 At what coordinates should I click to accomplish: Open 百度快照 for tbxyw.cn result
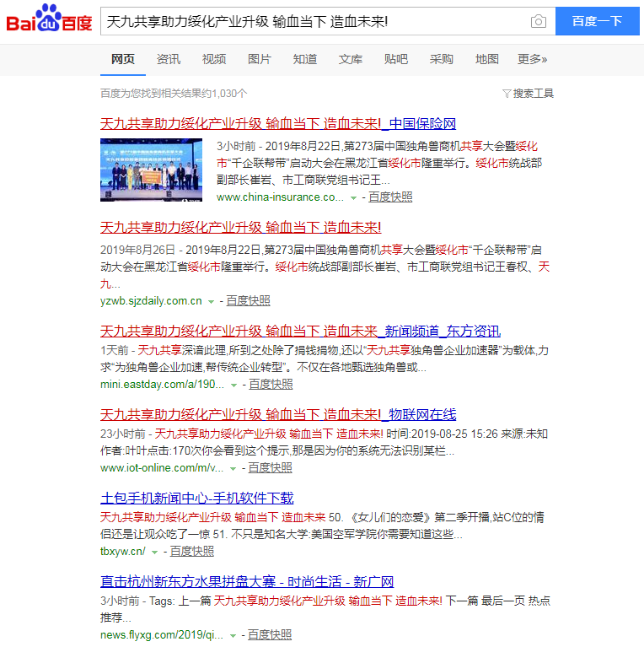point(191,552)
